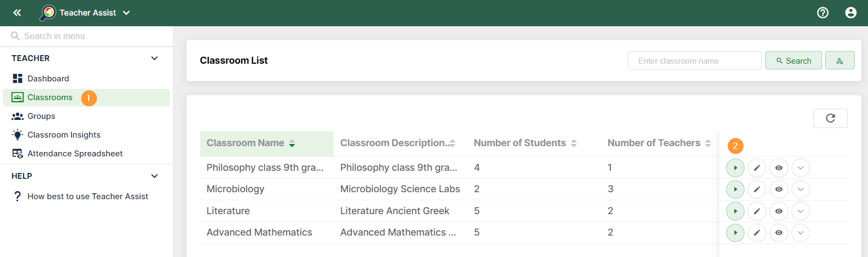View the Literature classroom via eye icon
Image resolution: width=868 pixels, height=257 pixels.
coord(779,211)
